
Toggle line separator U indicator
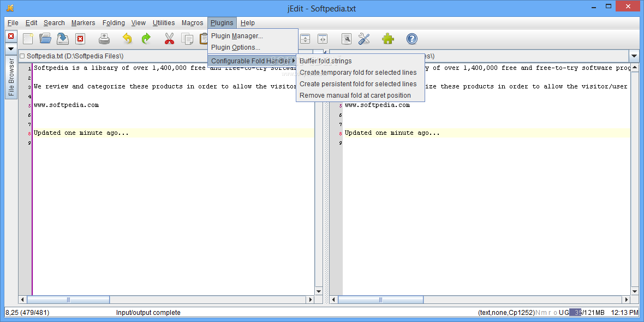(561, 313)
